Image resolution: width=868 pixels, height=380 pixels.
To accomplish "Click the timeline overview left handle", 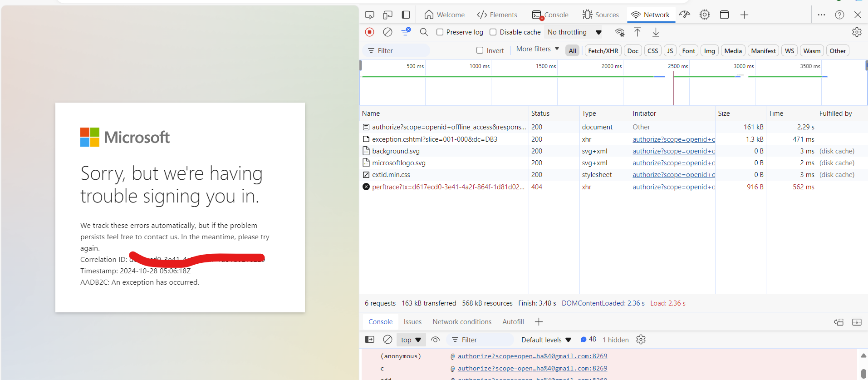I will coord(361,65).
